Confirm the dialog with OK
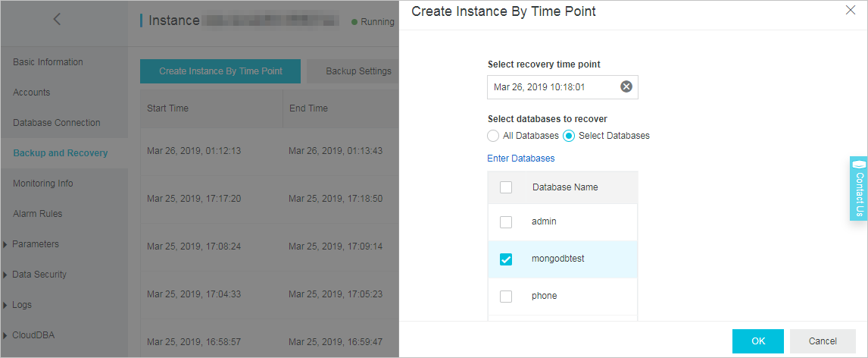The height and width of the screenshot is (358, 868). click(x=758, y=341)
